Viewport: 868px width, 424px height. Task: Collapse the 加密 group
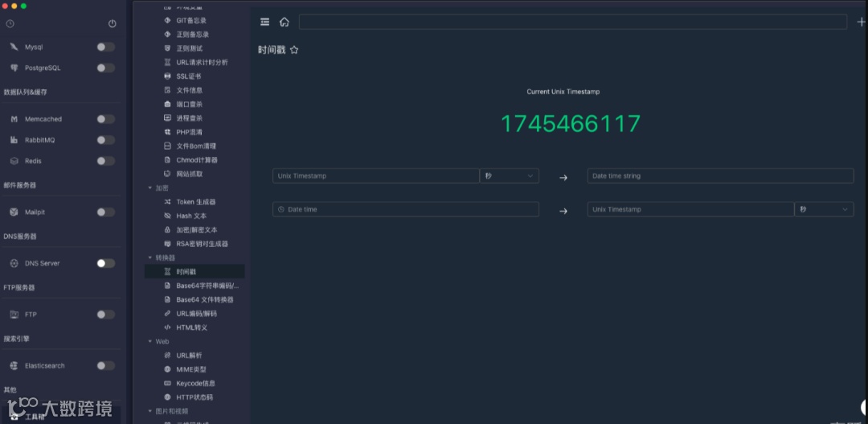coord(150,188)
